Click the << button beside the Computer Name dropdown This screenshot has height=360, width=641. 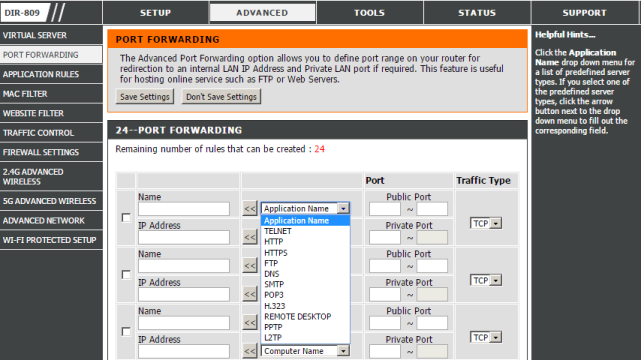click(250, 351)
